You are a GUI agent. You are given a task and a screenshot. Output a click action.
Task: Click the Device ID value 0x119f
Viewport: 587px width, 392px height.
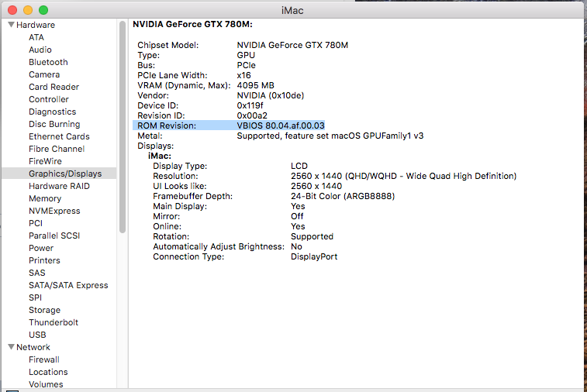[x=250, y=105]
